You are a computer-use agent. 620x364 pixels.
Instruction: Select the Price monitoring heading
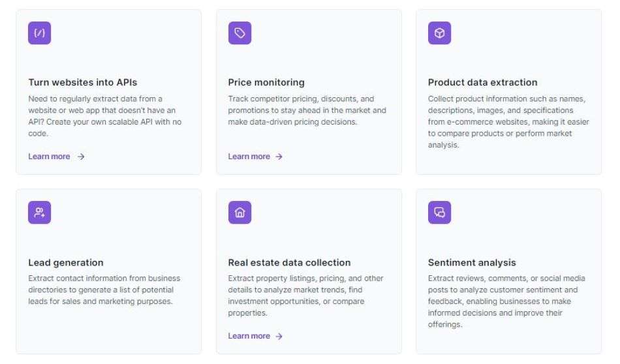266,82
